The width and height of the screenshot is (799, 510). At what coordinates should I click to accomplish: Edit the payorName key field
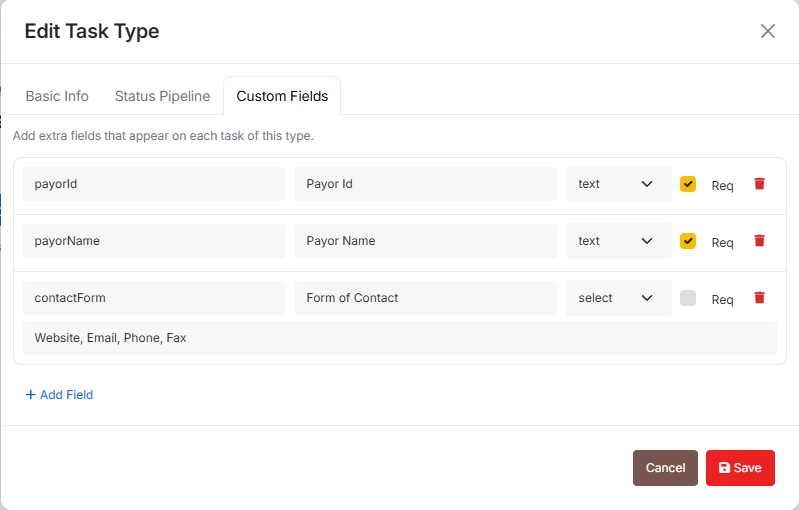pyautogui.click(x=154, y=241)
